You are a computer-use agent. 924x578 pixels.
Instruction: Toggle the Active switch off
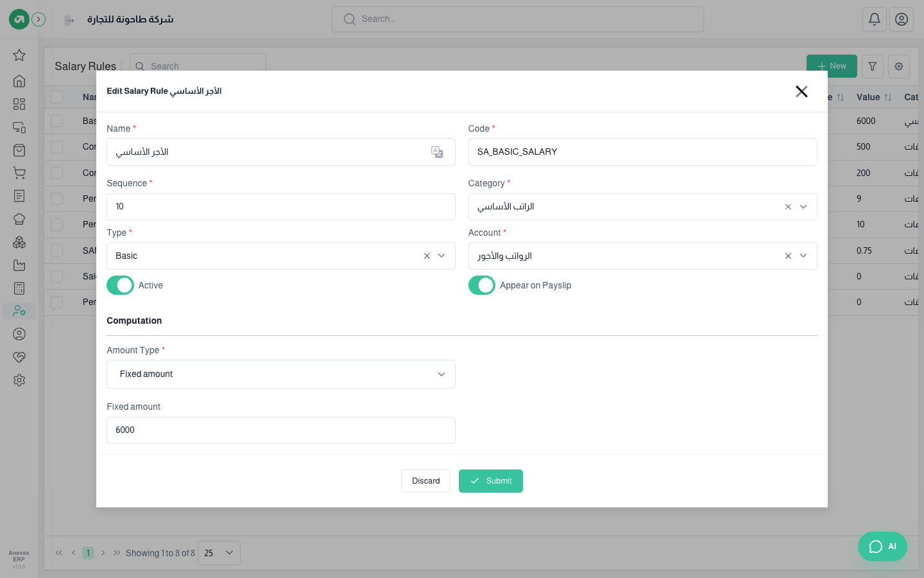[x=120, y=285]
